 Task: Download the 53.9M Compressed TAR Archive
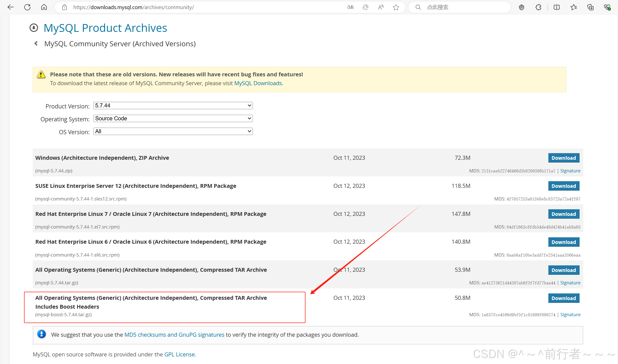point(564,270)
